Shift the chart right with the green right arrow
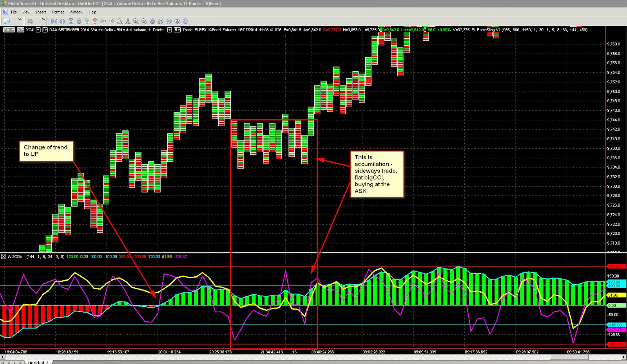The image size is (627, 364). (111, 21)
